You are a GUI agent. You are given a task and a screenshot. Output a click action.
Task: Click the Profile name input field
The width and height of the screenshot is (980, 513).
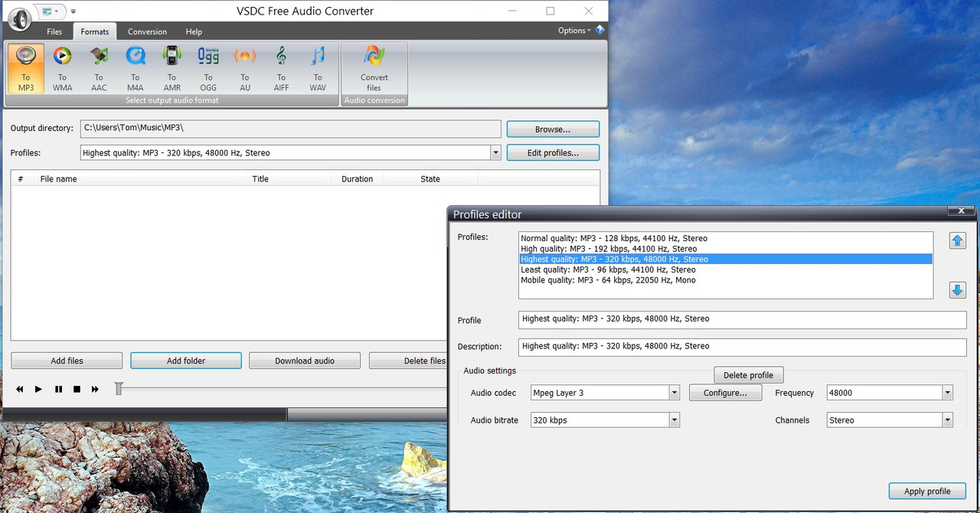(x=742, y=319)
